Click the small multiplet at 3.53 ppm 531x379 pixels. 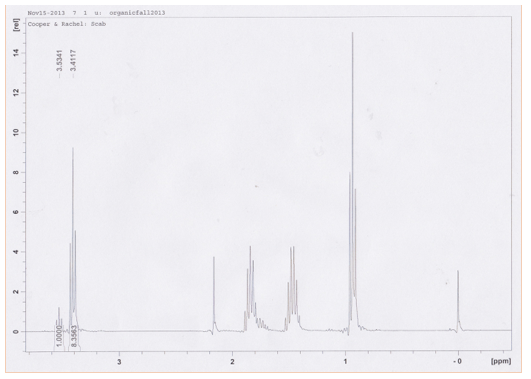(59, 318)
